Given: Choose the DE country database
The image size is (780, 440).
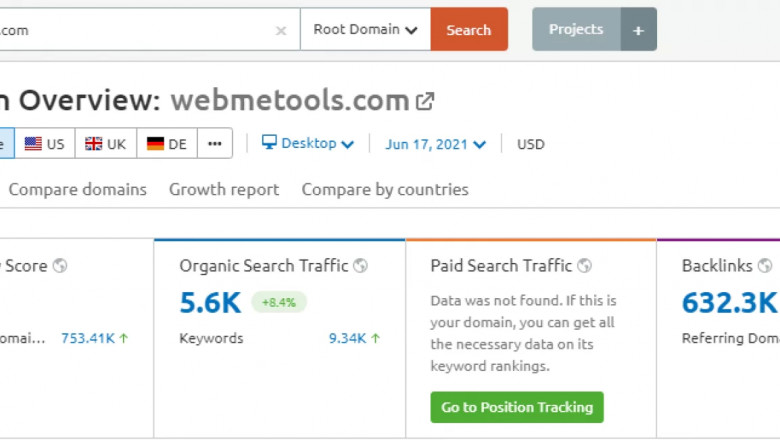Looking at the screenshot, I should tap(167, 144).
